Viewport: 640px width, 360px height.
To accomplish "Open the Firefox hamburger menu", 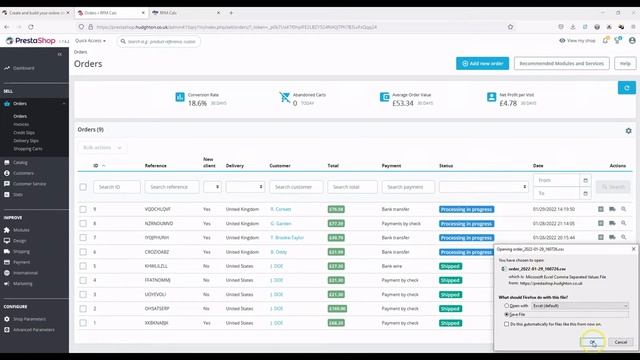I will click(633, 27).
